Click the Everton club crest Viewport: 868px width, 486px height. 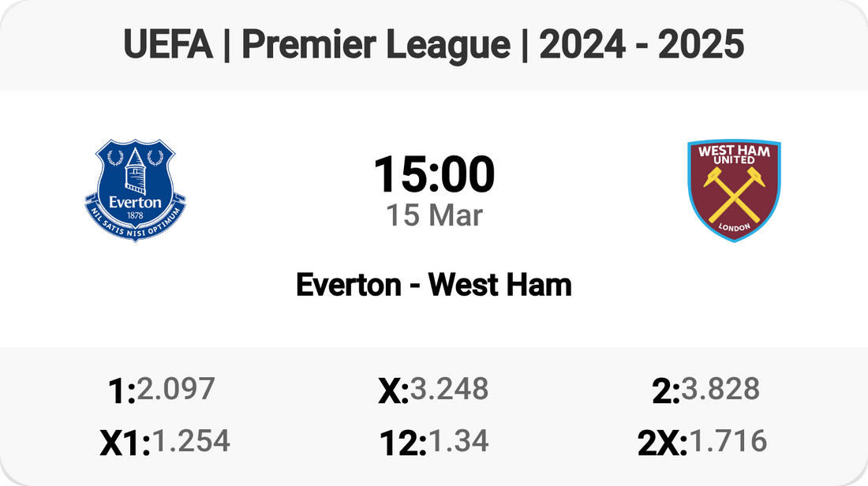[x=135, y=189]
